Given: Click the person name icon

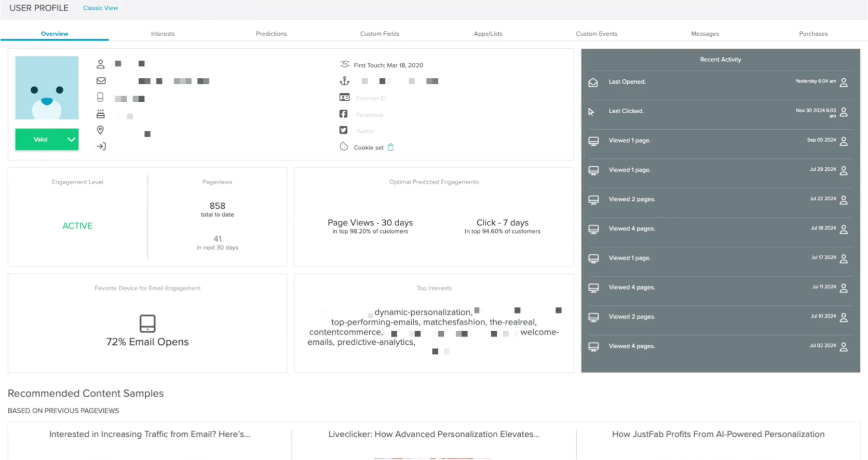Looking at the screenshot, I should [101, 64].
